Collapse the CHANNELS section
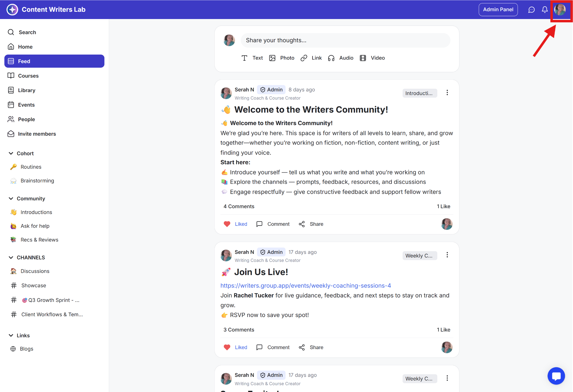Image resolution: width=573 pixels, height=392 pixels. coord(11,257)
